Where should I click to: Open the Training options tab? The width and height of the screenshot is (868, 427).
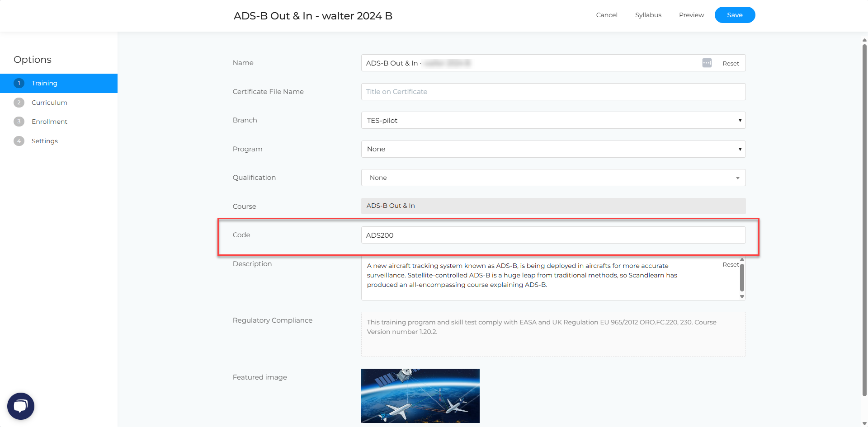[x=59, y=83]
